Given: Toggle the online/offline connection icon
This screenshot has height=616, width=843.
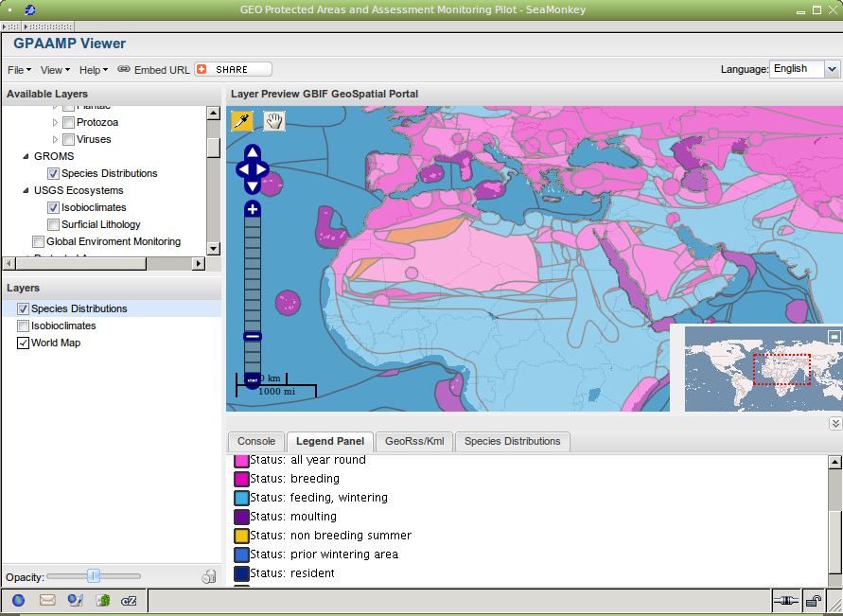Looking at the screenshot, I should click(786, 601).
